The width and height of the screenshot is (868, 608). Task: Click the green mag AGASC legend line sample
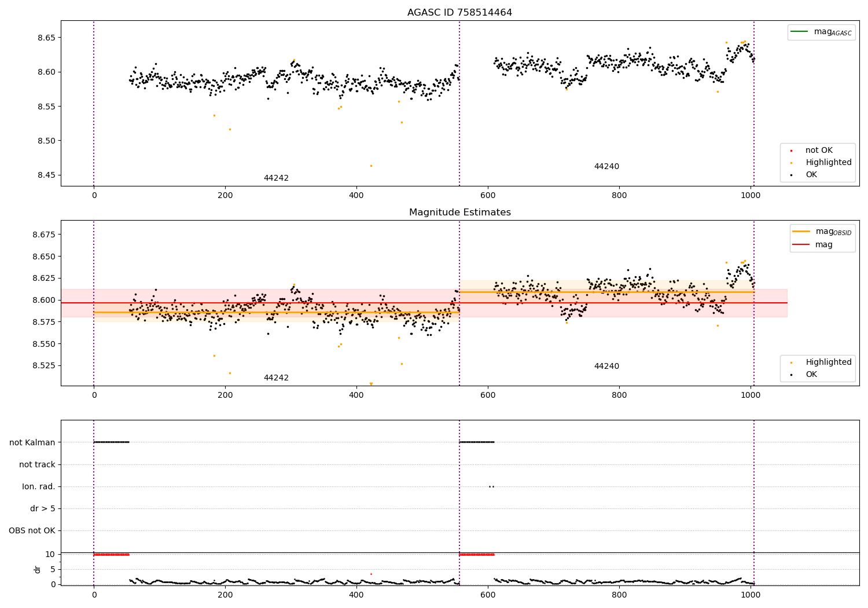799,32
